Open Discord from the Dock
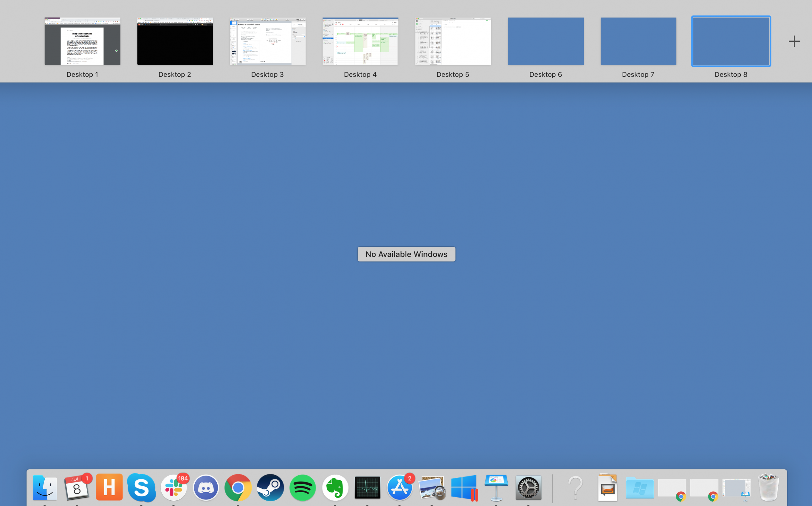Viewport: 812px width, 506px height. pos(206,487)
